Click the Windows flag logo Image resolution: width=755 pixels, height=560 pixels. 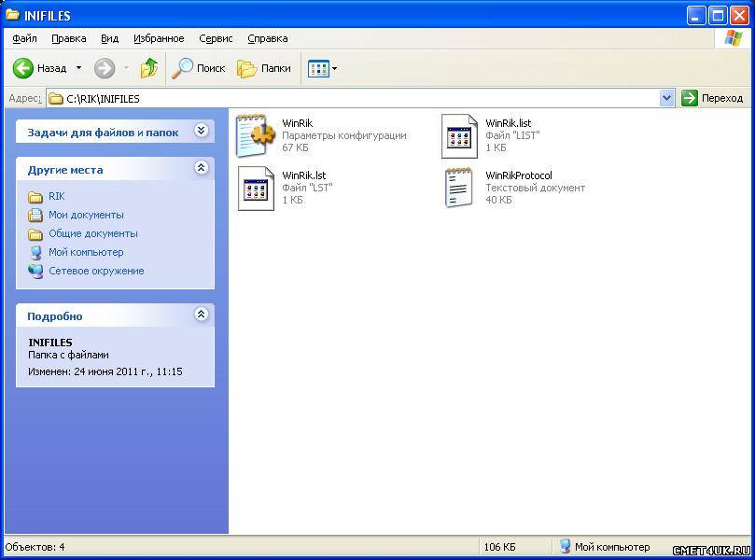[x=733, y=38]
